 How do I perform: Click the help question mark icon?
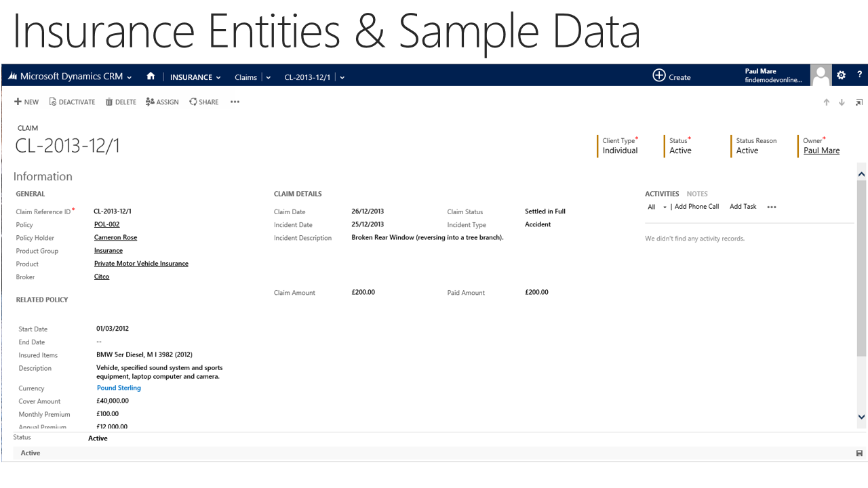(859, 75)
